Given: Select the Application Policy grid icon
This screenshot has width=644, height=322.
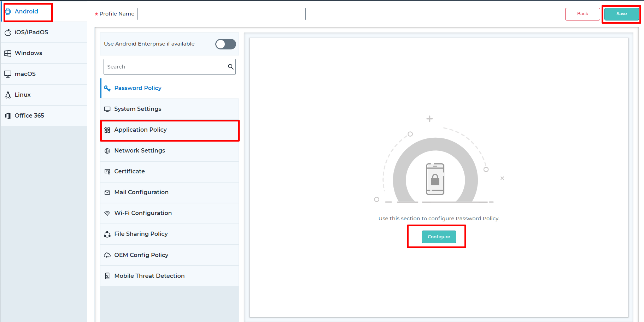Looking at the screenshot, I should coord(107,130).
